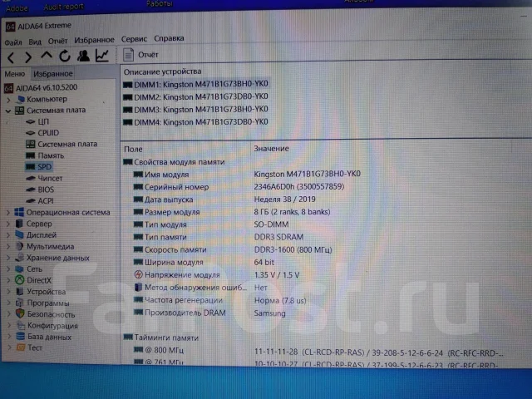Click the DDR3-1600 (800 МГц) value

293,250
